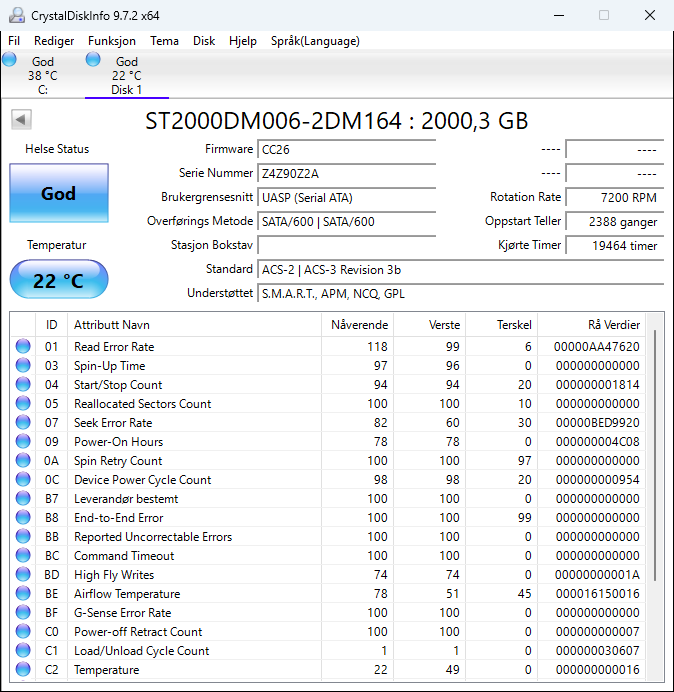The image size is (674, 692).
Task: Click status orb for Power-On Hours
Action: pos(23,441)
